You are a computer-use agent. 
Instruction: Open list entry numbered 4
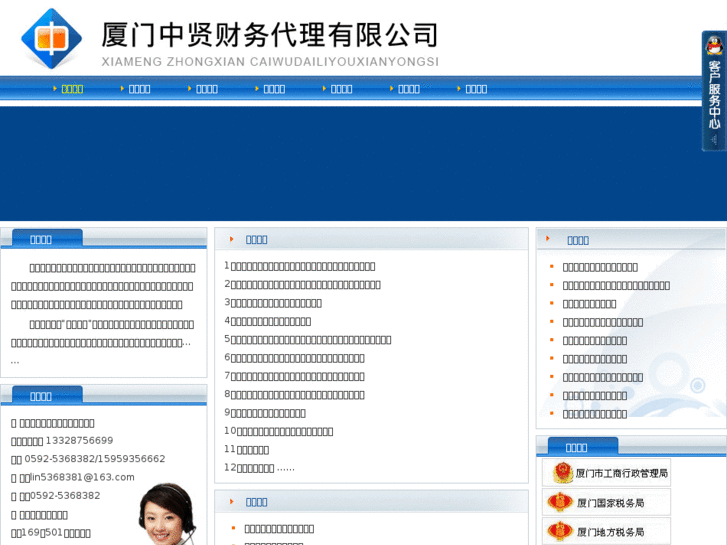[x=268, y=321]
